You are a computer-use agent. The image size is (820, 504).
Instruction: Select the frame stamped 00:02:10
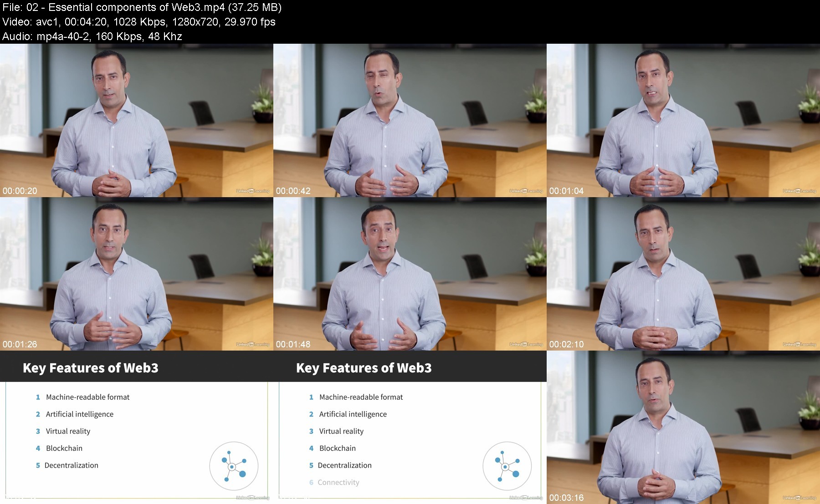pos(683,274)
